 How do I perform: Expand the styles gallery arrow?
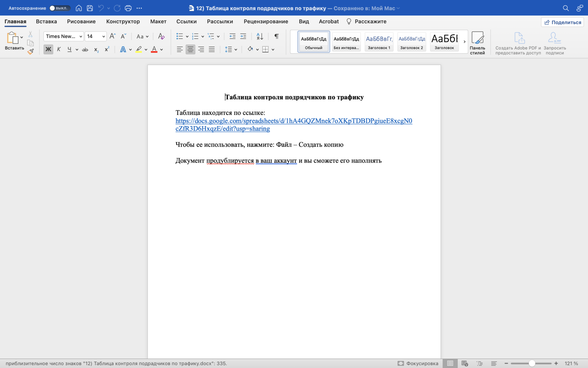pos(464,42)
